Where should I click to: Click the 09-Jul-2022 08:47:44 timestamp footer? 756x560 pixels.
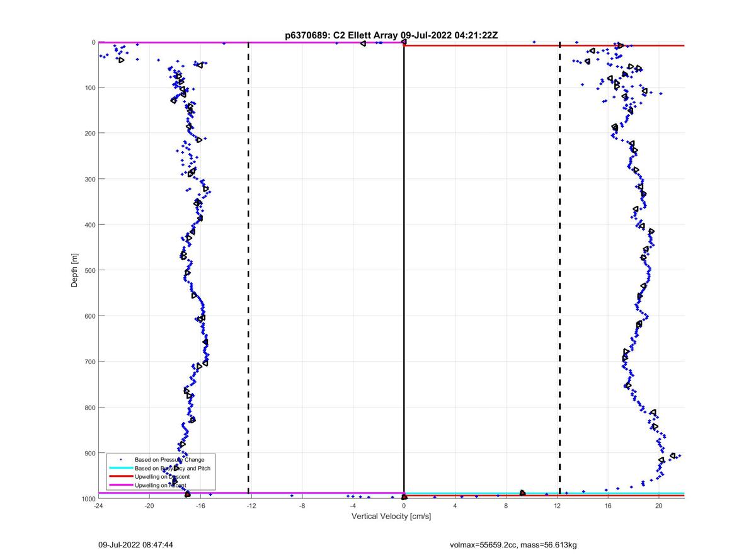coord(135,544)
